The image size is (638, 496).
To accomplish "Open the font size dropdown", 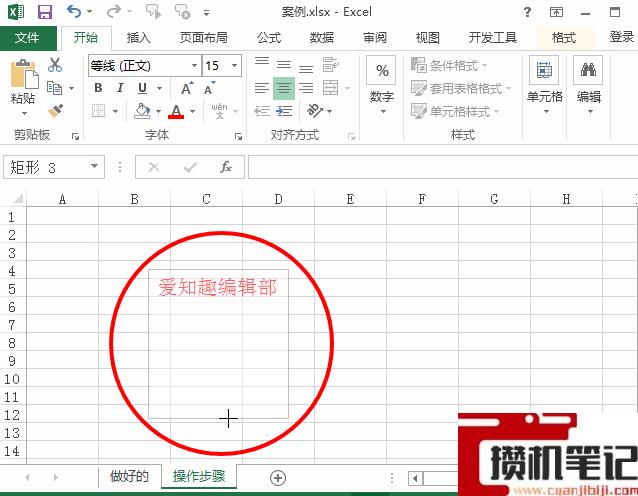I will (234, 66).
